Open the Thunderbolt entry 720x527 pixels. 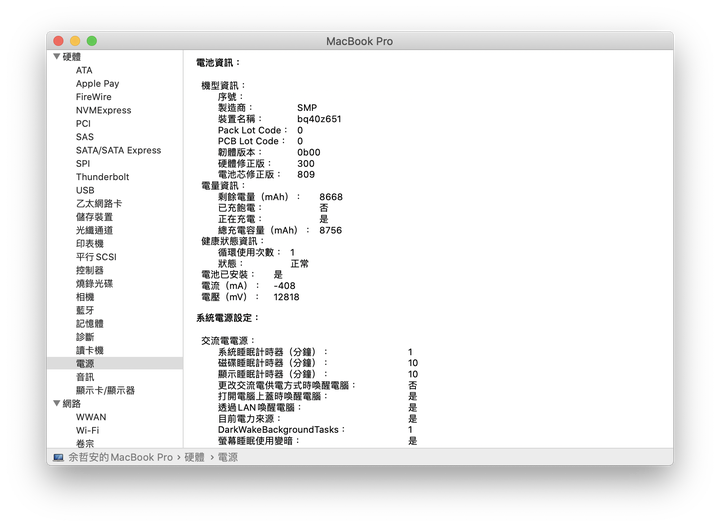click(x=102, y=177)
